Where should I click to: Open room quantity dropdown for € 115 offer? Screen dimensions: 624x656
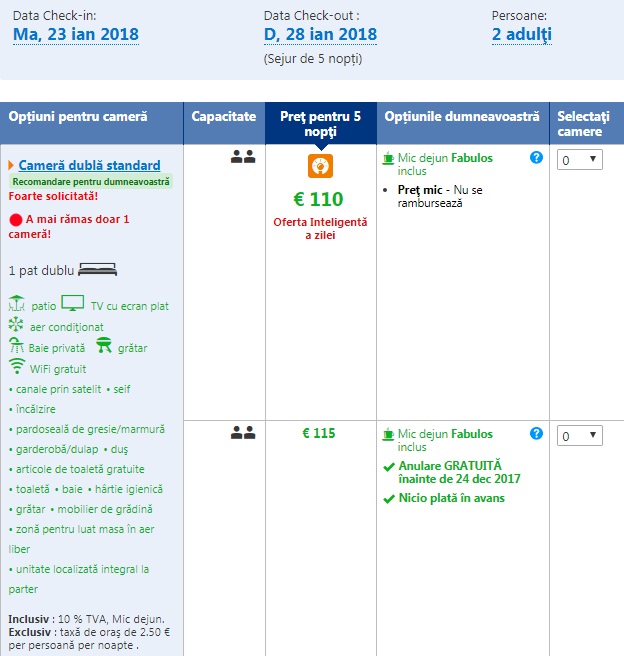point(580,435)
